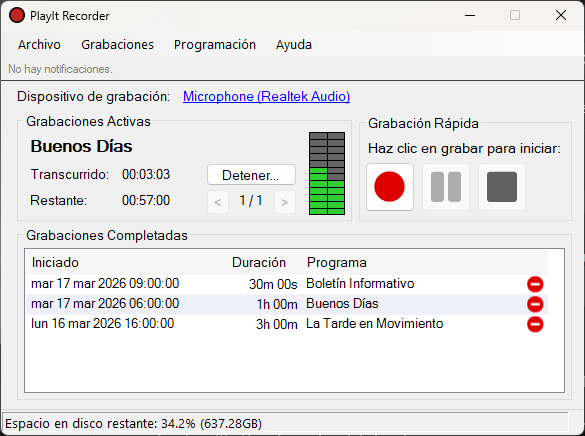Pause the quick recording

[x=446, y=187]
